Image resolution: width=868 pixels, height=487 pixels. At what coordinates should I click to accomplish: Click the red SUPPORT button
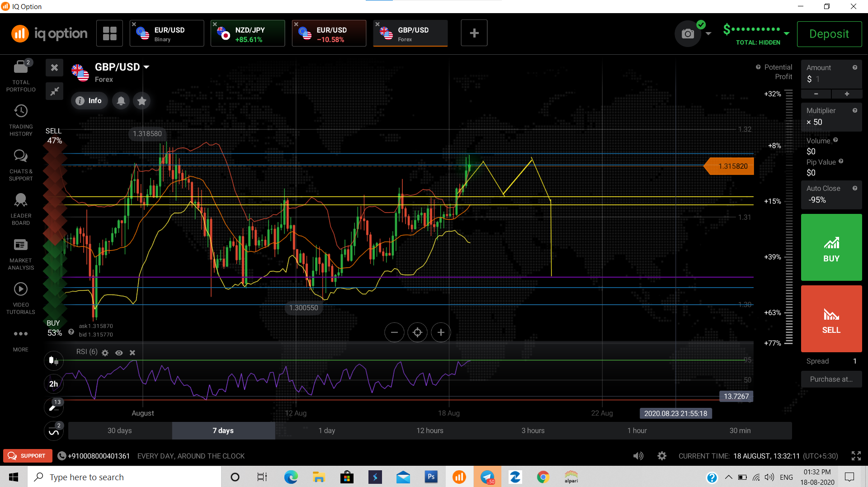(x=28, y=456)
